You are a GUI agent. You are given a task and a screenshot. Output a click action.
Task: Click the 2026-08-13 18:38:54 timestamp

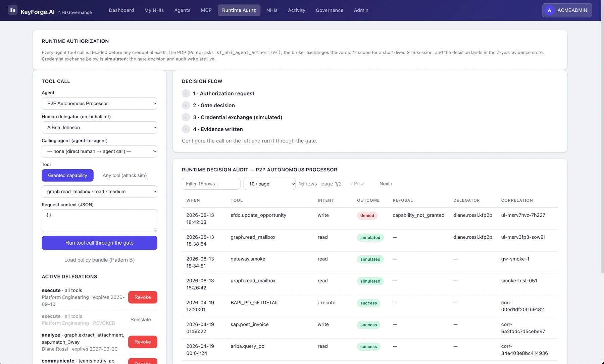[x=200, y=240]
